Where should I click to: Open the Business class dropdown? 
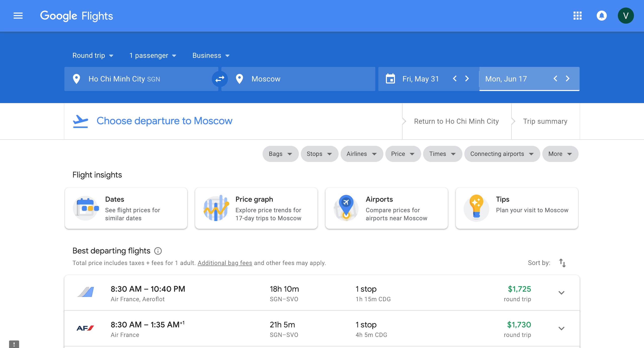(x=211, y=56)
